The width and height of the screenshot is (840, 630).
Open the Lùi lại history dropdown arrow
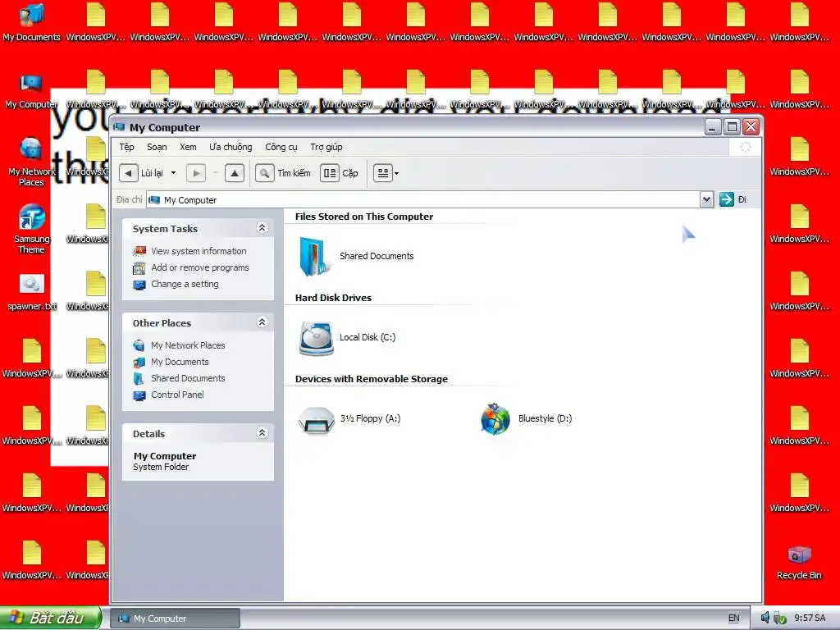pyautogui.click(x=173, y=173)
